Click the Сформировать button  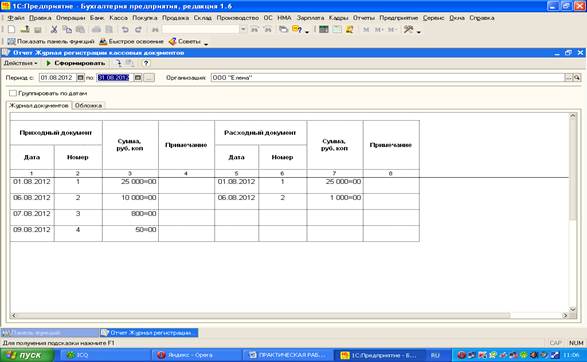point(75,63)
